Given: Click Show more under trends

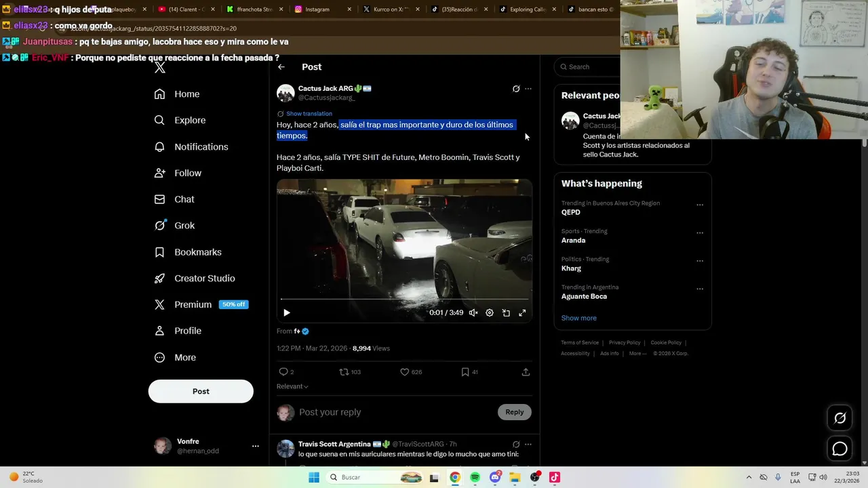Looking at the screenshot, I should [x=579, y=318].
